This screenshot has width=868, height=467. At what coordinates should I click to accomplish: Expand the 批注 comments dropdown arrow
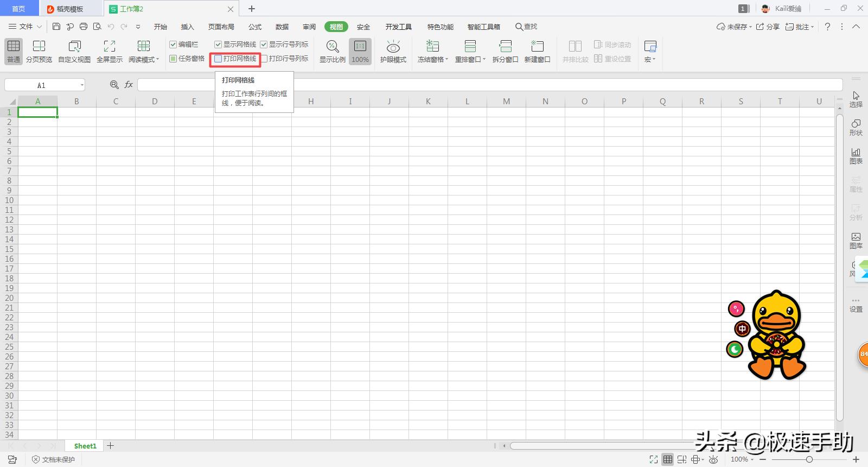(x=812, y=27)
